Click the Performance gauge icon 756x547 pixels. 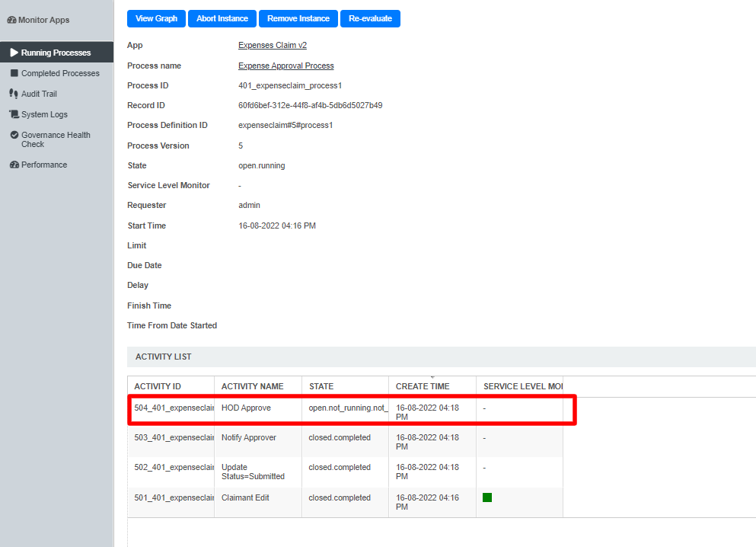[x=14, y=165]
